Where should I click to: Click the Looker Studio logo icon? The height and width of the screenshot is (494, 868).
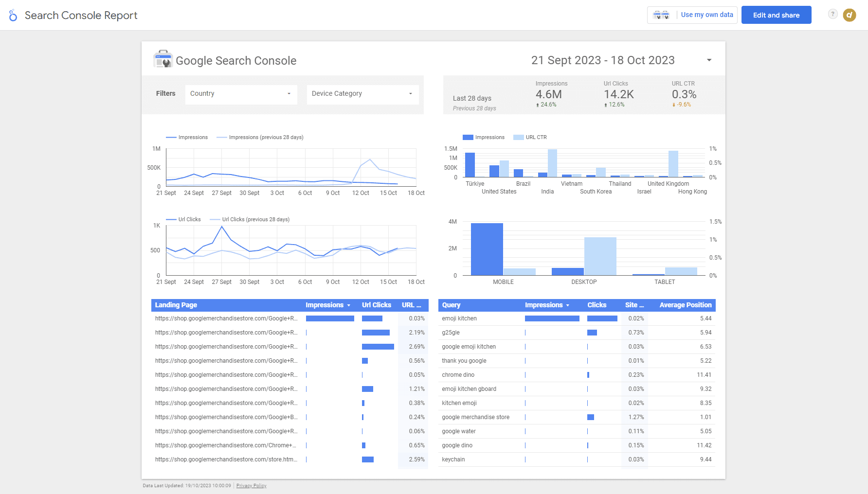pos(13,16)
